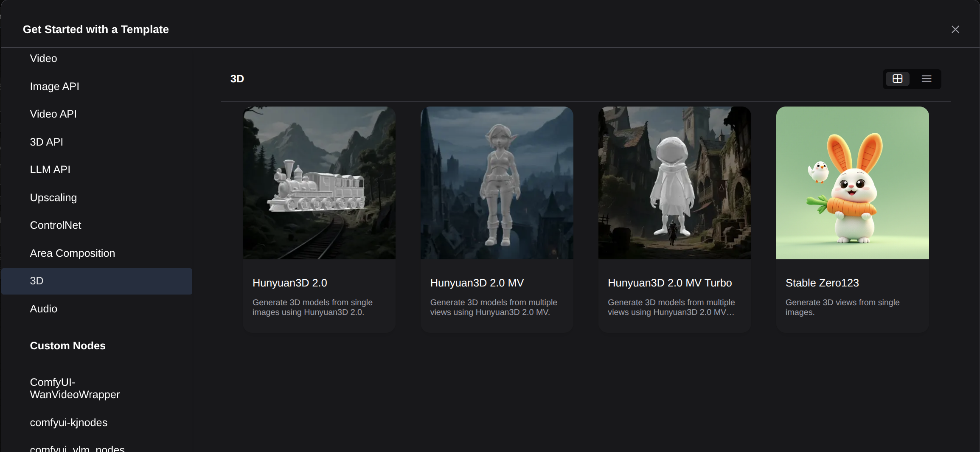Open the Audio category
This screenshot has width=980, height=452.
(97, 309)
